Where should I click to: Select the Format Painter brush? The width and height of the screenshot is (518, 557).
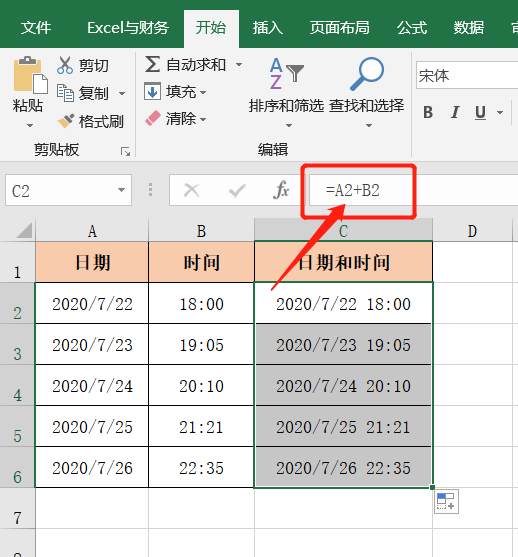coord(66,121)
